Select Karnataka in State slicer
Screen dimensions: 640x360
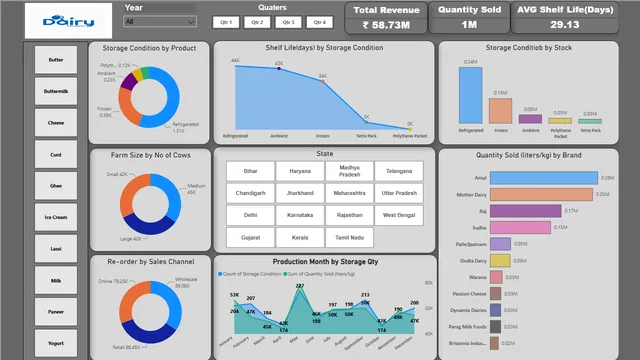[300, 215]
